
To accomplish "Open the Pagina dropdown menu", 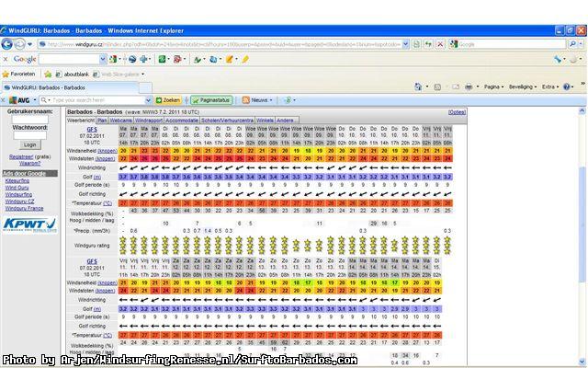I will (x=492, y=86).
